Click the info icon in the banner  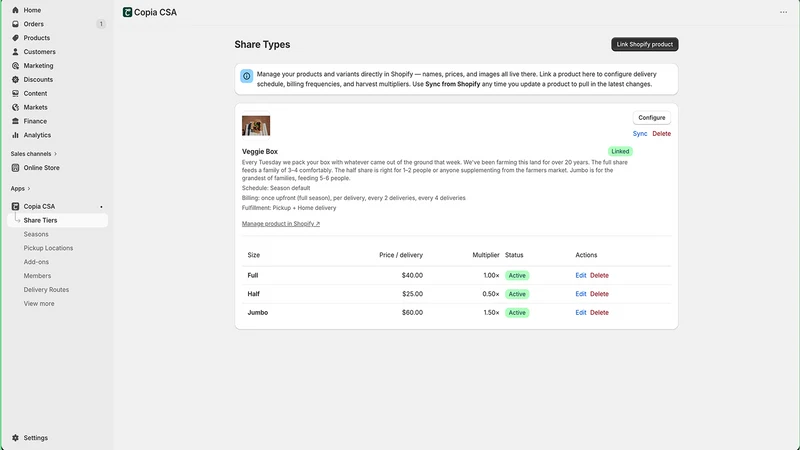tap(246, 76)
